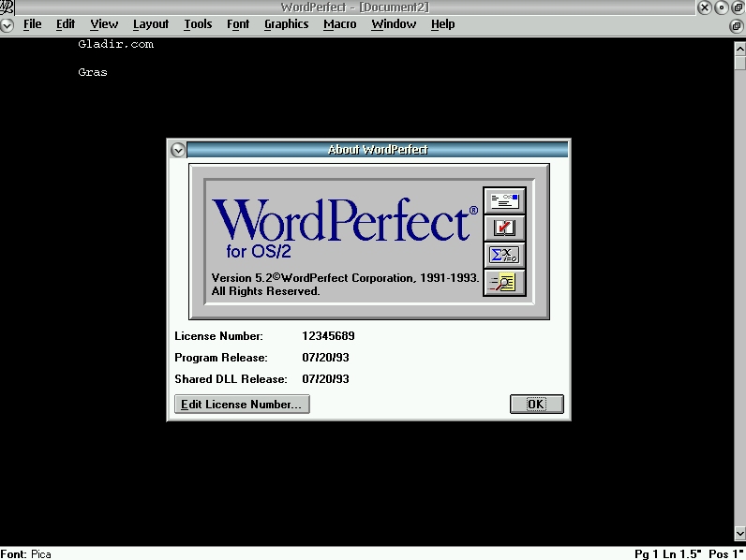Open the document system menu beside File
The height and width of the screenshot is (560, 746).
point(7,25)
